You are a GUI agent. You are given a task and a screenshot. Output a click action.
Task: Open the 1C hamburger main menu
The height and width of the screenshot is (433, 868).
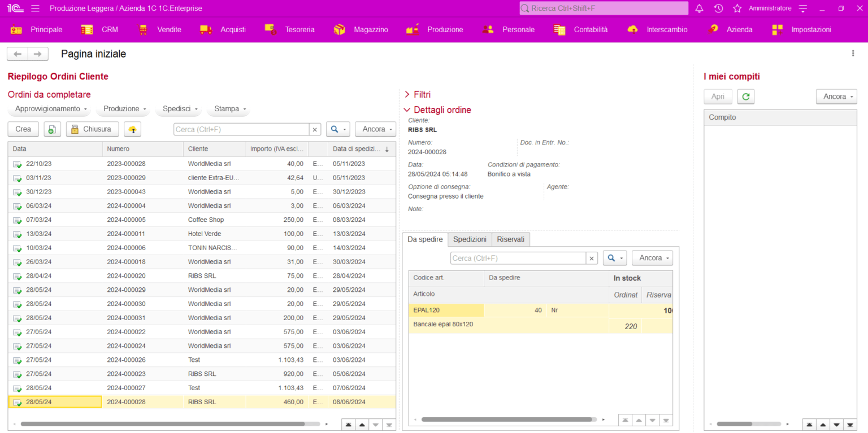coord(35,8)
